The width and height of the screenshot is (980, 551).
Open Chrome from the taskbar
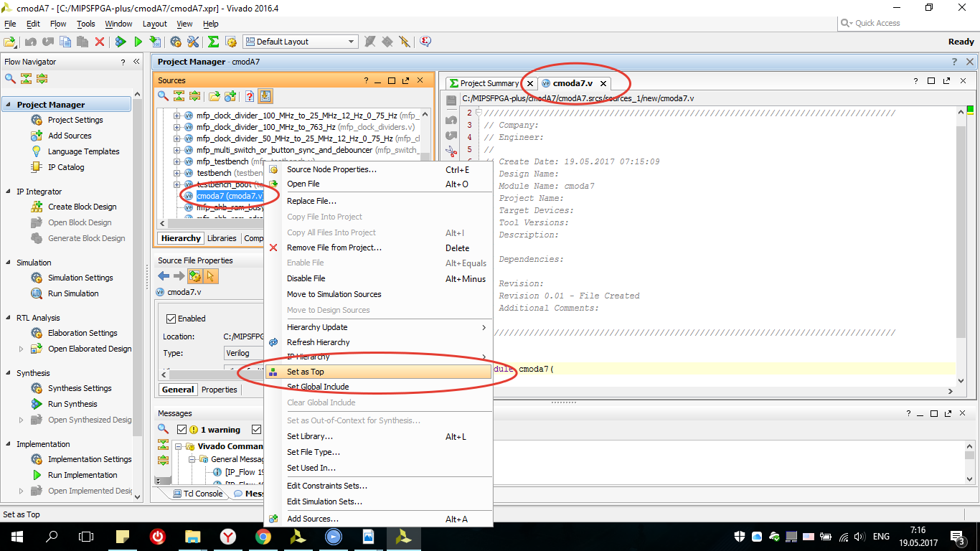(x=263, y=536)
